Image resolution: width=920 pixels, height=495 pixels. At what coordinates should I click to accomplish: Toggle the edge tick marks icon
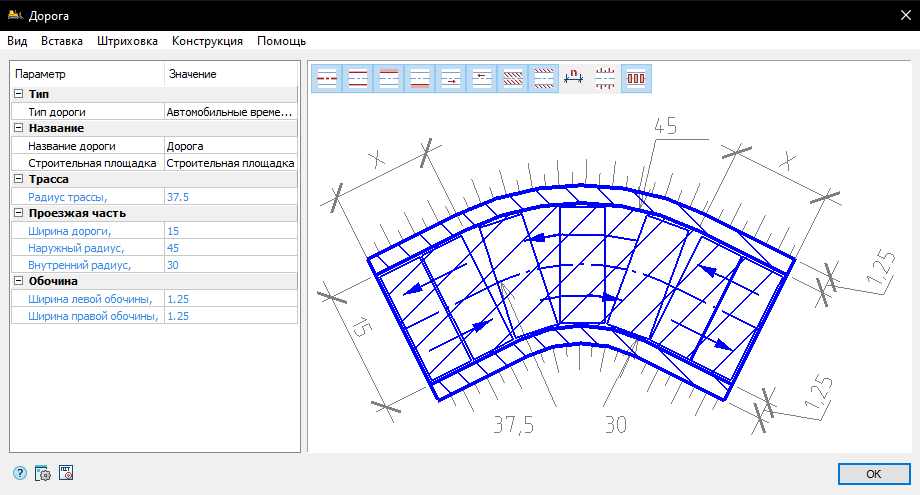click(605, 79)
